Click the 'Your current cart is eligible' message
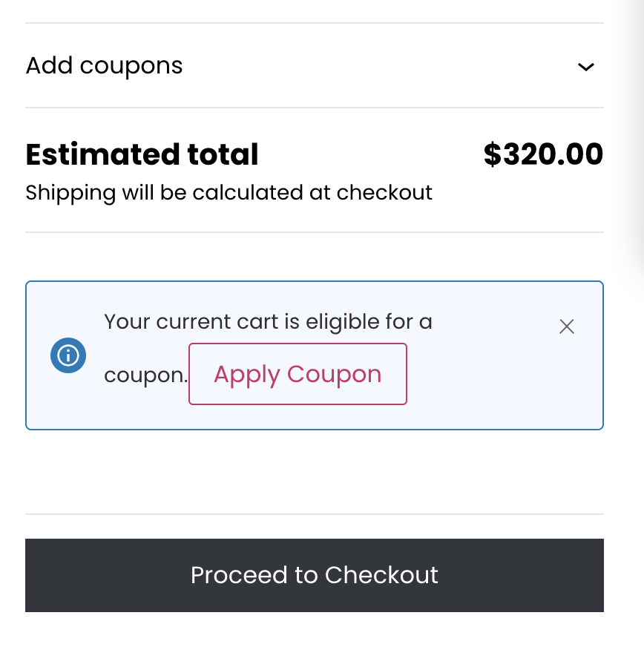The width and height of the screenshot is (644, 647). [x=268, y=322]
